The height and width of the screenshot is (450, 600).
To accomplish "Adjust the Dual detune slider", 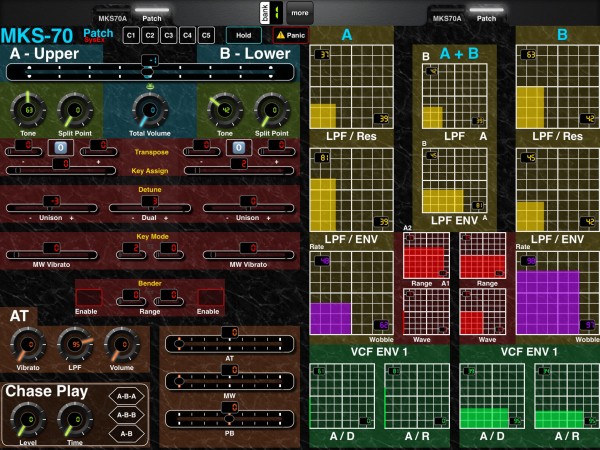I will (150, 208).
